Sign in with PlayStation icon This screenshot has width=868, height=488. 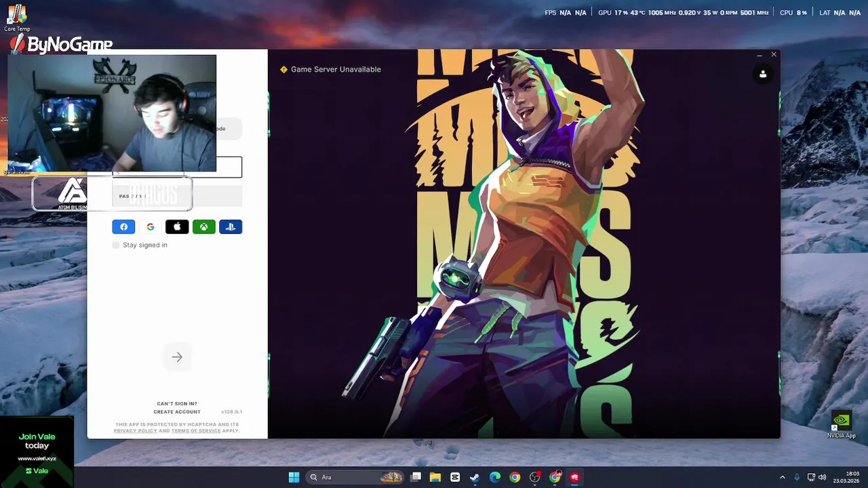pyautogui.click(x=231, y=227)
